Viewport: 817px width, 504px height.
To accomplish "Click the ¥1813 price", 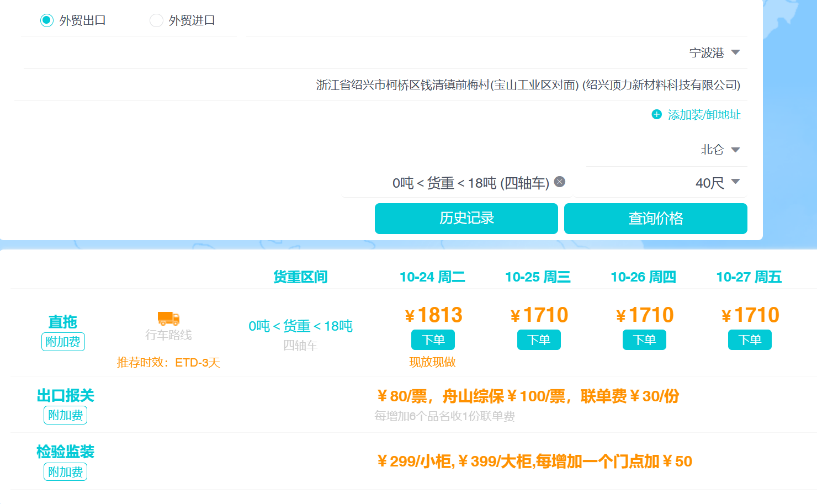I will coord(433,315).
